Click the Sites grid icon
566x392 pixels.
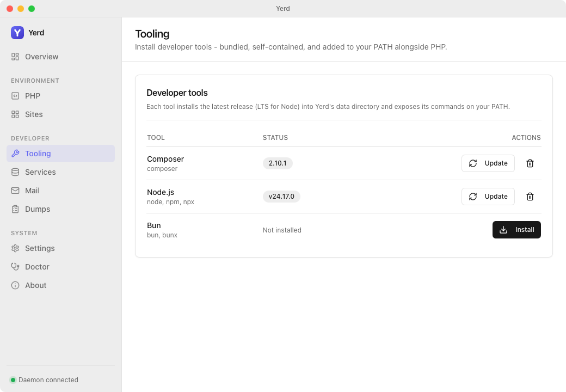pos(15,114)
